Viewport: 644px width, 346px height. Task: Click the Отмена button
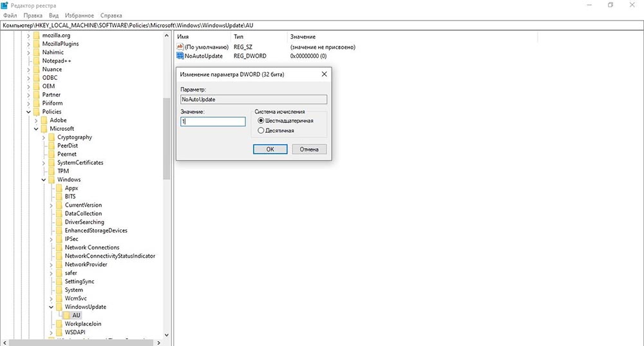(309, 149)
